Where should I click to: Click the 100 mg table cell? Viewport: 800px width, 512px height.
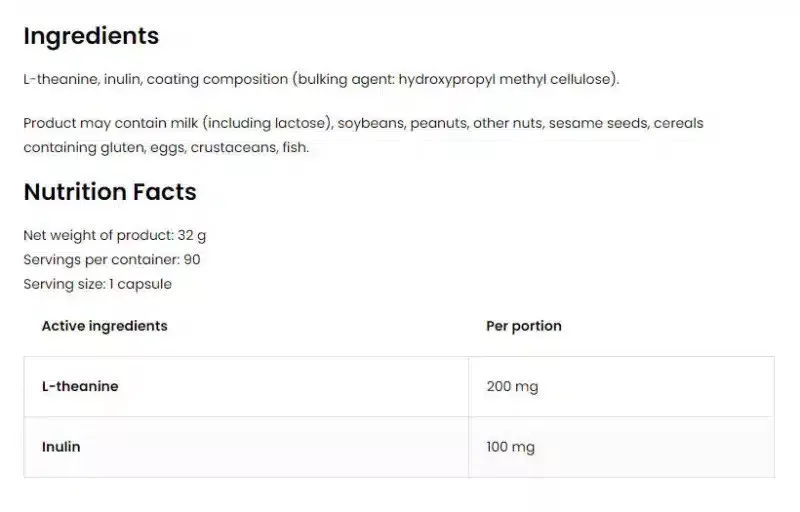(x=510, y=447)
